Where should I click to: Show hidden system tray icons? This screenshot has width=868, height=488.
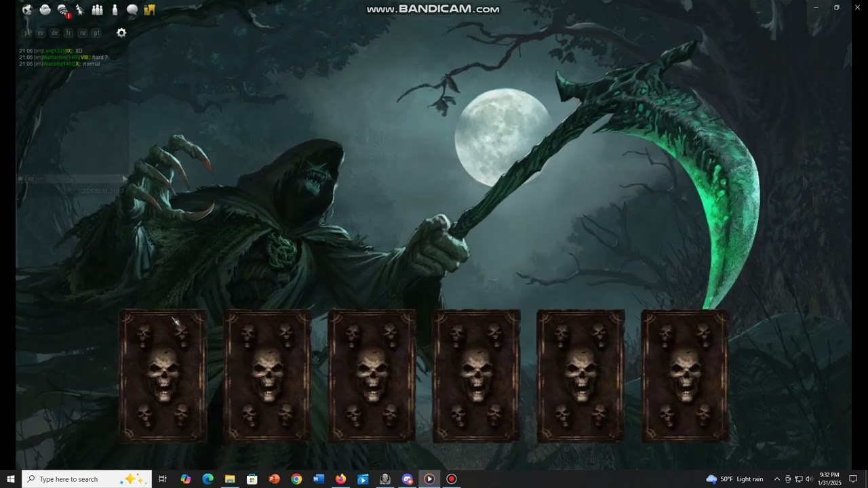coord(777,479)
